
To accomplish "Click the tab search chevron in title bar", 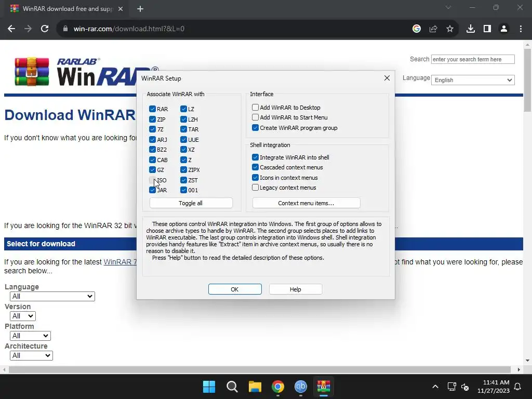I will coord(448,7).
